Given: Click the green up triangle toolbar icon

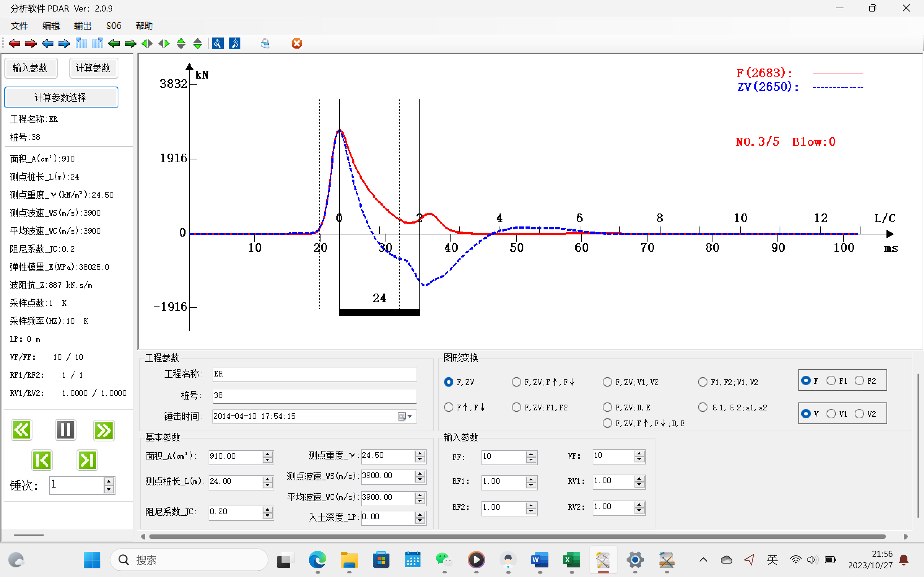Looking at the screenshot, I should pos(181,44).
